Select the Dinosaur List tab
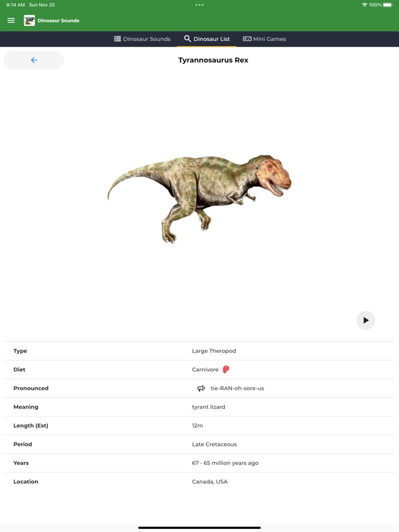 click(207, 39)
